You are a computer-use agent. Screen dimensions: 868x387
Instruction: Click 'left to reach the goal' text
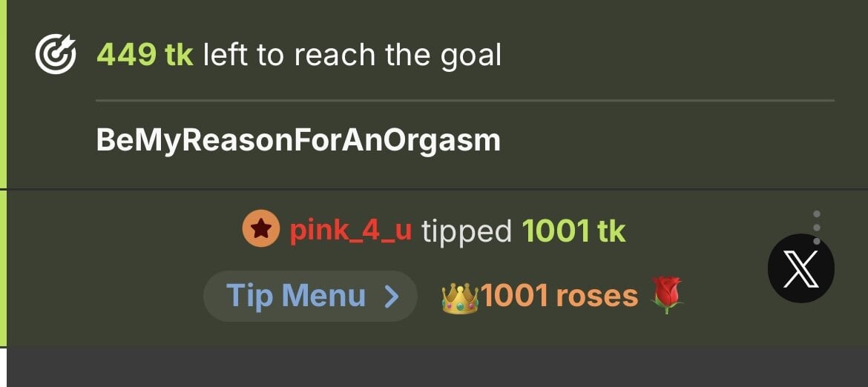coord(352,56)
